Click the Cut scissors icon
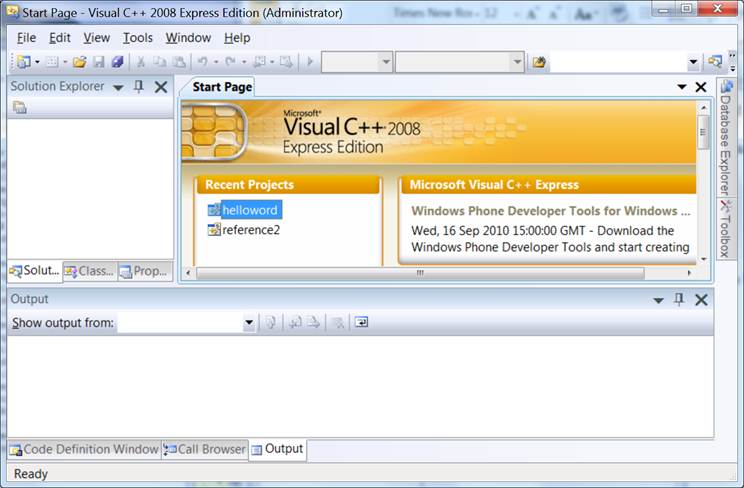Viewport: 744px width, 488px height. tap(141, 62)
